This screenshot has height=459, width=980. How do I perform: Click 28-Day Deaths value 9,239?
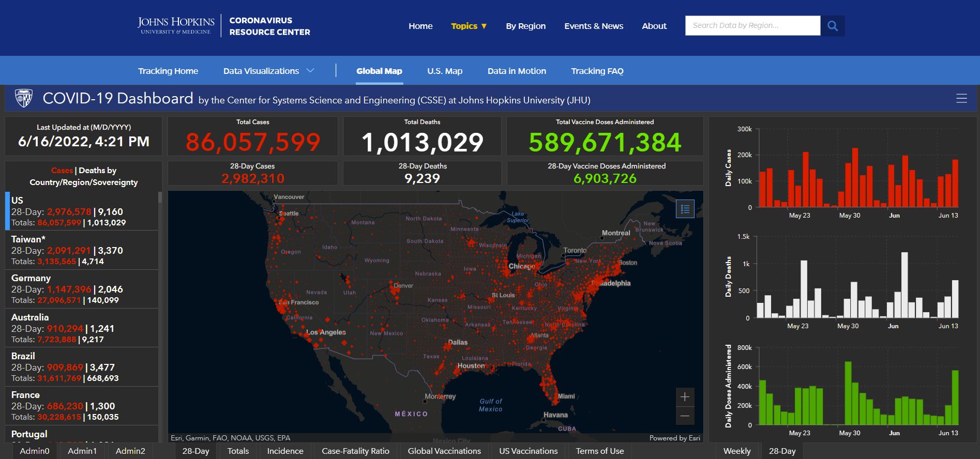pyautogui.click(x=422, y=178)
